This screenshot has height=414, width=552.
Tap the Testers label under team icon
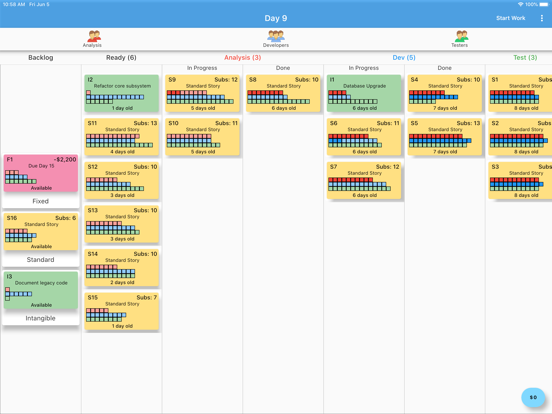click(459, 45)
